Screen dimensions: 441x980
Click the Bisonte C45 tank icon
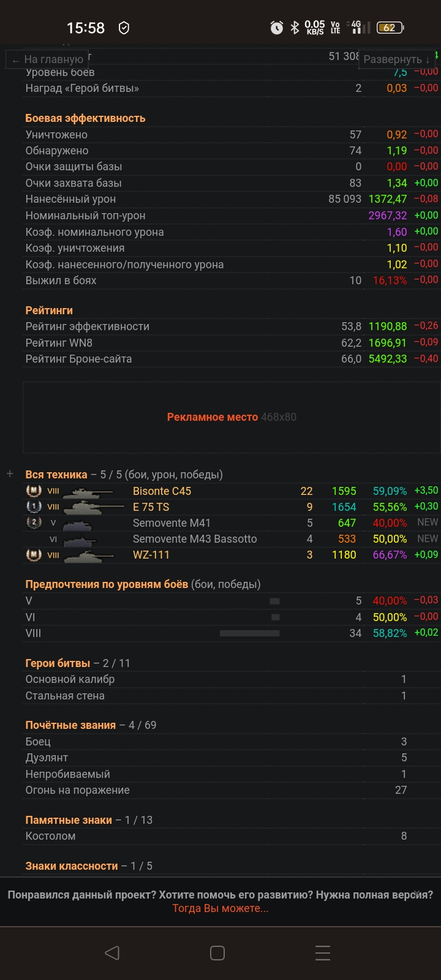[x=88, y=491]
